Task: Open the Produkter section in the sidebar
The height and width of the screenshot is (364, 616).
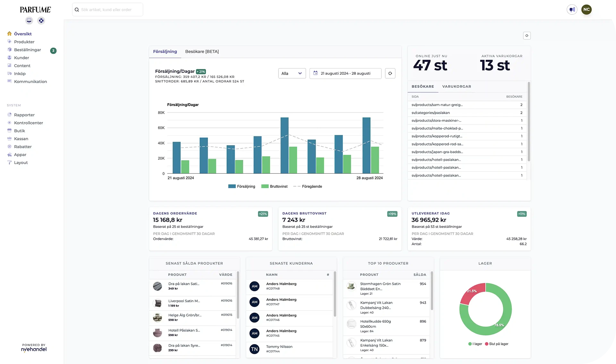Action: click(x=24, y=42)
